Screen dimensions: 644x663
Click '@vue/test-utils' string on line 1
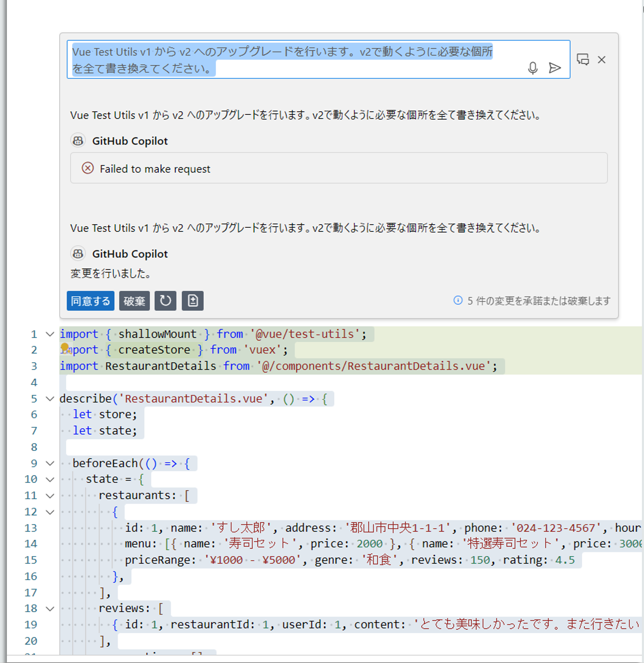point(305,334)
